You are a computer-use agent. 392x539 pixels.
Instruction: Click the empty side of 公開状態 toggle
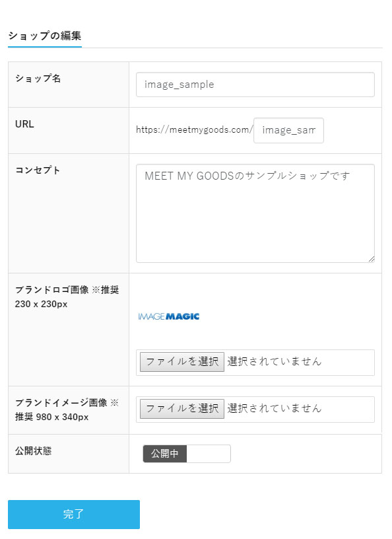click(x=209, y=454)
